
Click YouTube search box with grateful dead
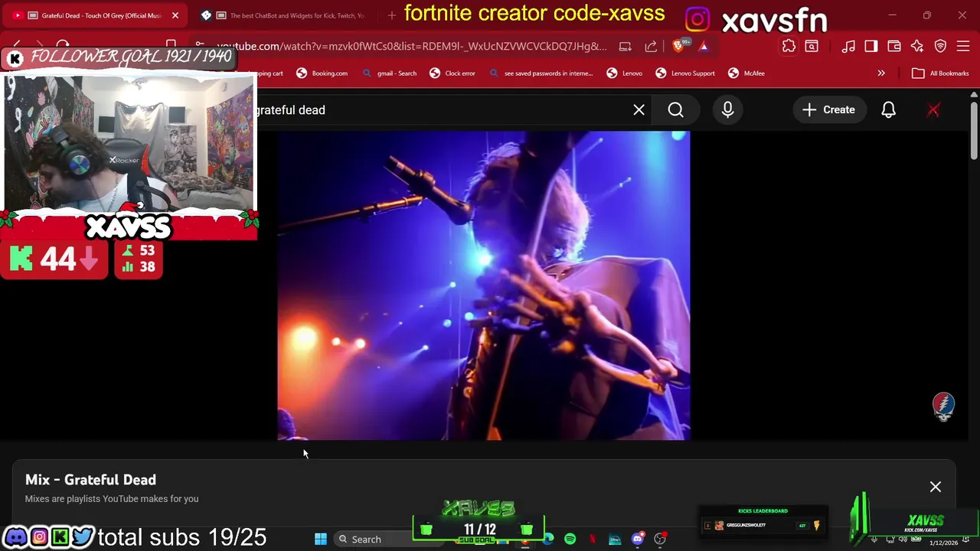(440, 110)
